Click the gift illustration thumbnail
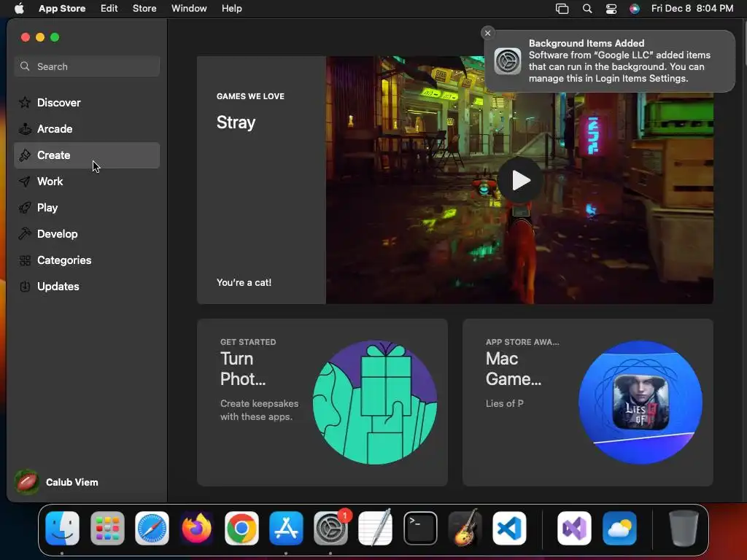This screenshot has width=747, height=560. coord(375,402)
